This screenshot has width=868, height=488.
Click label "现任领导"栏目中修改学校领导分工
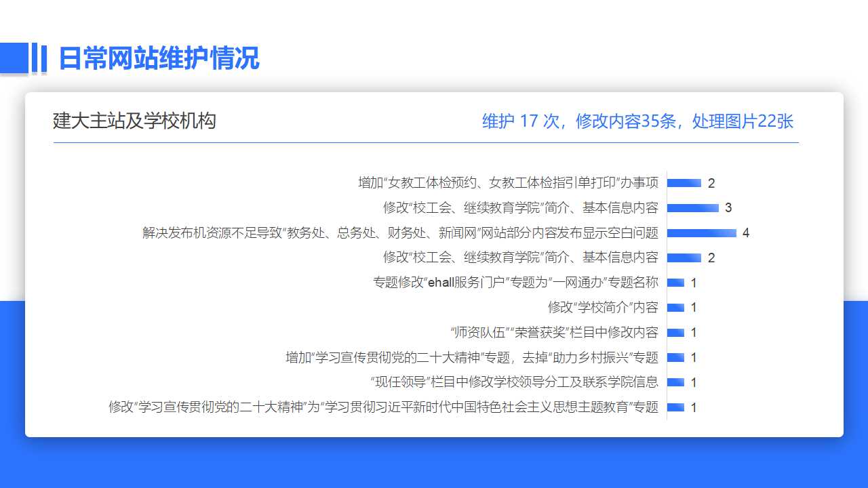514,382
